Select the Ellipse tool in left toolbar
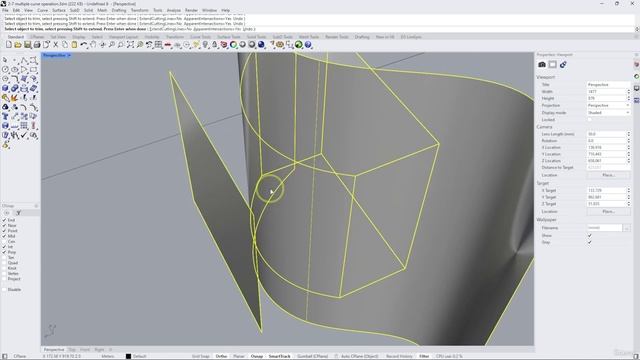 click(x=15, y=69)
